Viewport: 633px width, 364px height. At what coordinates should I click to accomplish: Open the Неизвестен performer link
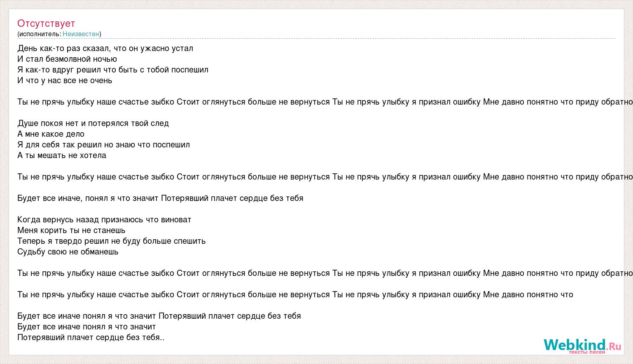81,34
